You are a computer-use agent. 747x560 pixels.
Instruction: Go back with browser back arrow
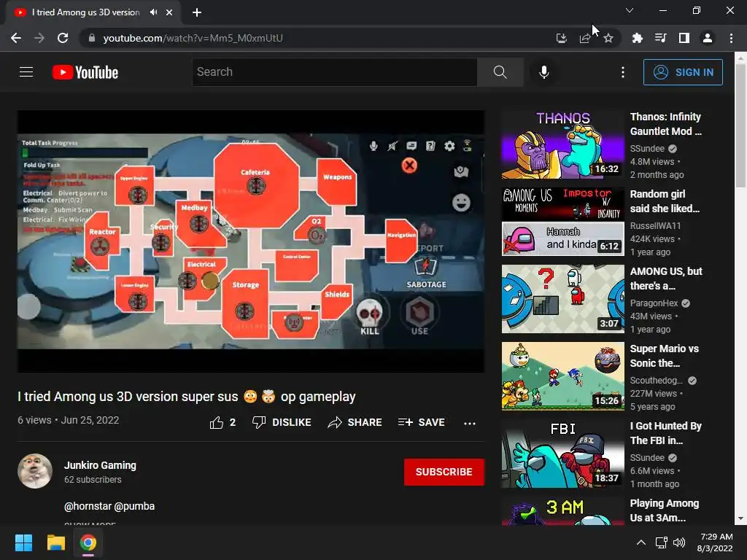click(16, 38)
